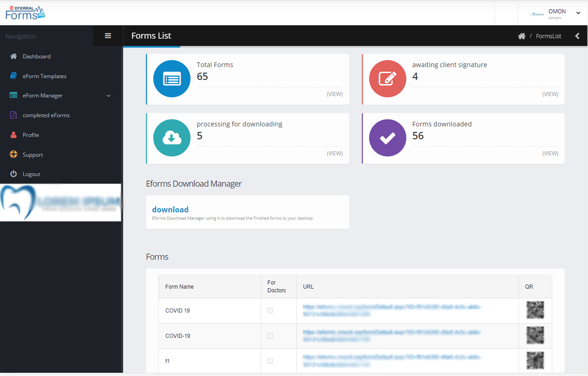Check the For Doctors box for f1
The width and height of the screenshot is (588, 376).
tap(270, 361)
